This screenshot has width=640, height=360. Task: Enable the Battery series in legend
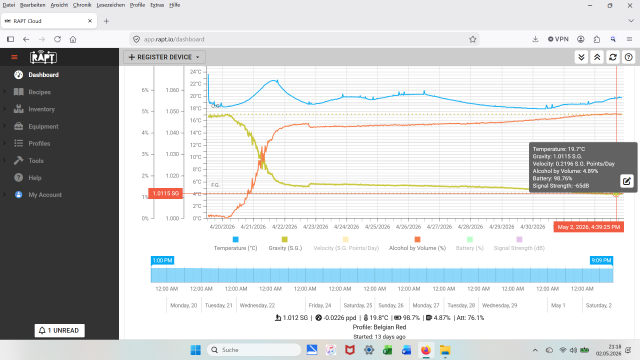pos(469,244)
